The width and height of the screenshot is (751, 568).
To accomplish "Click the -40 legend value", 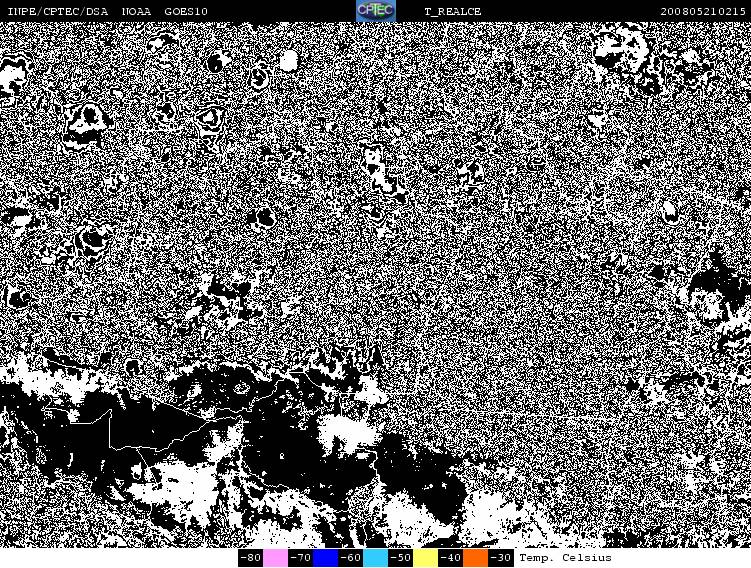I will coord(450,558).
